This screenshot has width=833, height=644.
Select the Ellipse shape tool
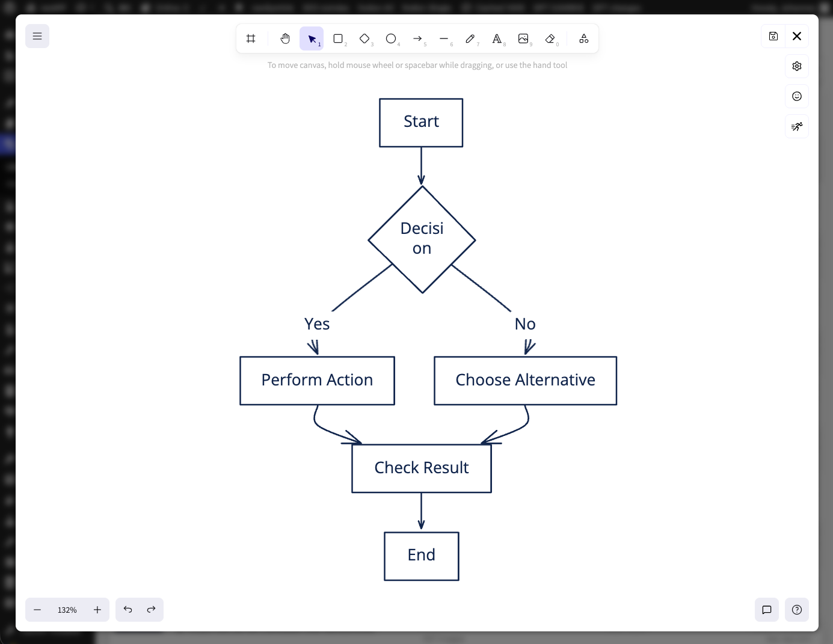tap(391, 38)
